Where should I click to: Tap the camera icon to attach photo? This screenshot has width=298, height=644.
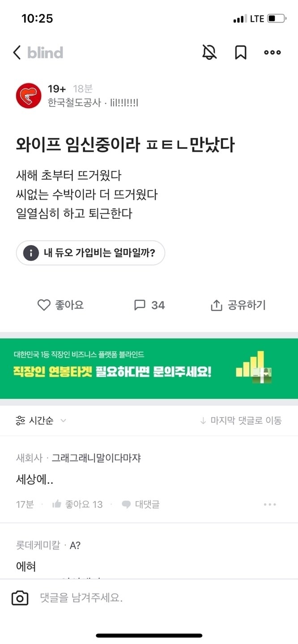[x=20, y=598]
